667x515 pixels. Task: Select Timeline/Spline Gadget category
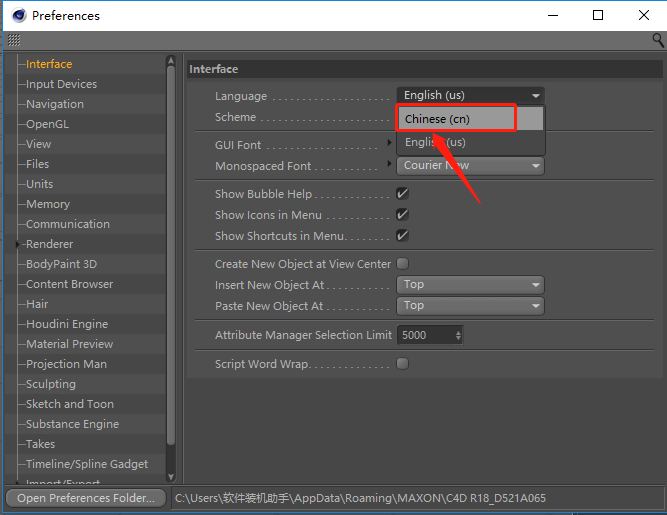87,464
